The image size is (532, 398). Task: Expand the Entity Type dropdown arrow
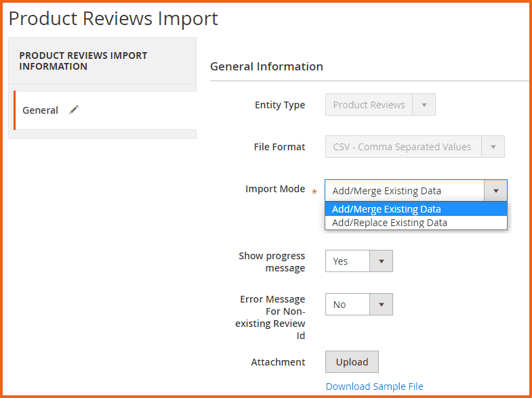[424, 105]
